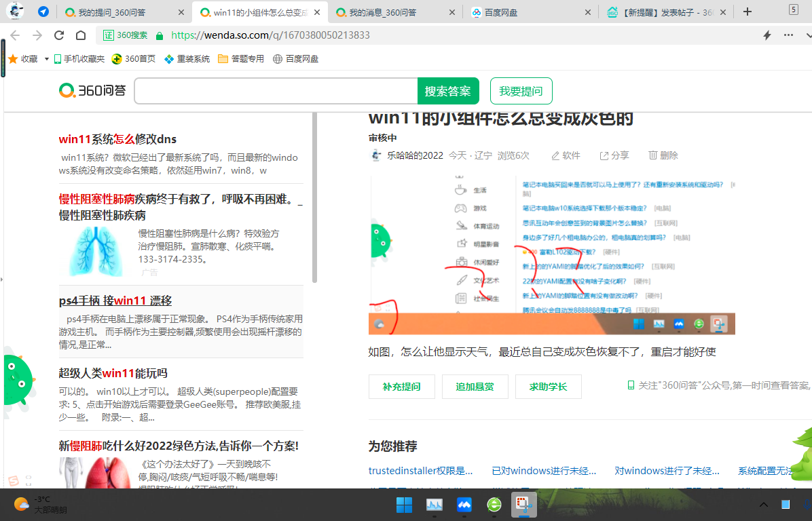Open 慢性阻塞性肺病 ad headline
The height and width of the screenshot is (521, 812).
pyautogui.click(x=181, y=207)
